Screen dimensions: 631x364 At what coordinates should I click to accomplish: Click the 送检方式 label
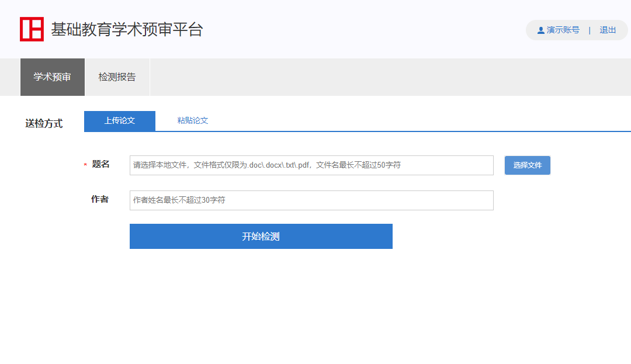[44, 123]
